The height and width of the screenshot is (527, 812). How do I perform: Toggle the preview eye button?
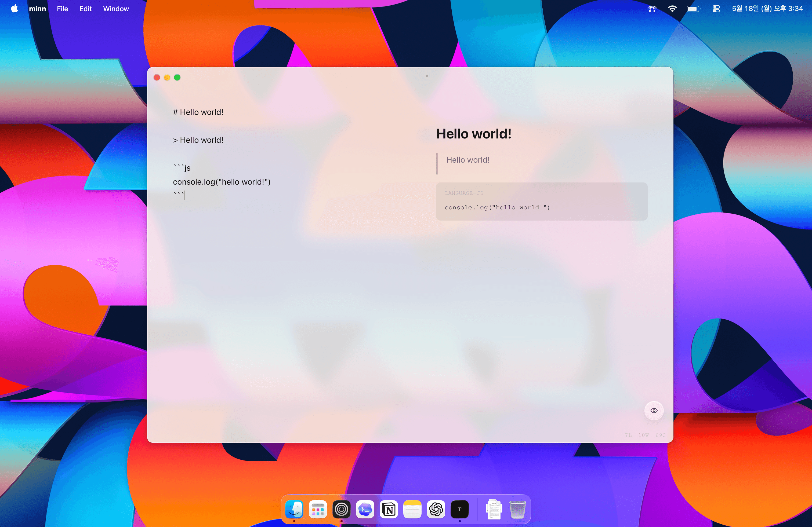[x=654, y=411]
